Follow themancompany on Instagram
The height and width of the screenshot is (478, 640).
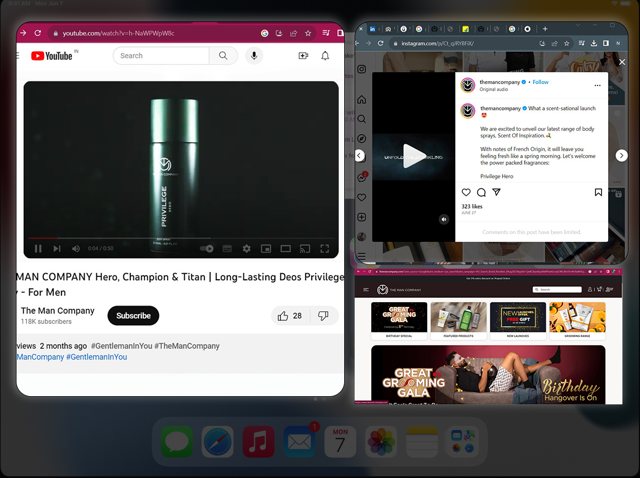tap(540, 82)
